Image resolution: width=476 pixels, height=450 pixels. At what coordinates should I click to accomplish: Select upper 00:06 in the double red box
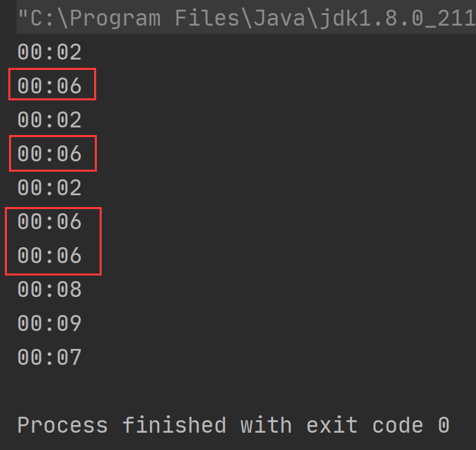pyautogui.click(x=50, y=222)
